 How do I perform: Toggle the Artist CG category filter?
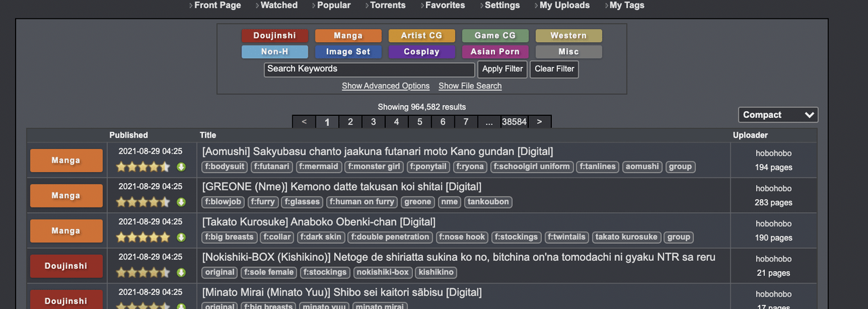421,36
